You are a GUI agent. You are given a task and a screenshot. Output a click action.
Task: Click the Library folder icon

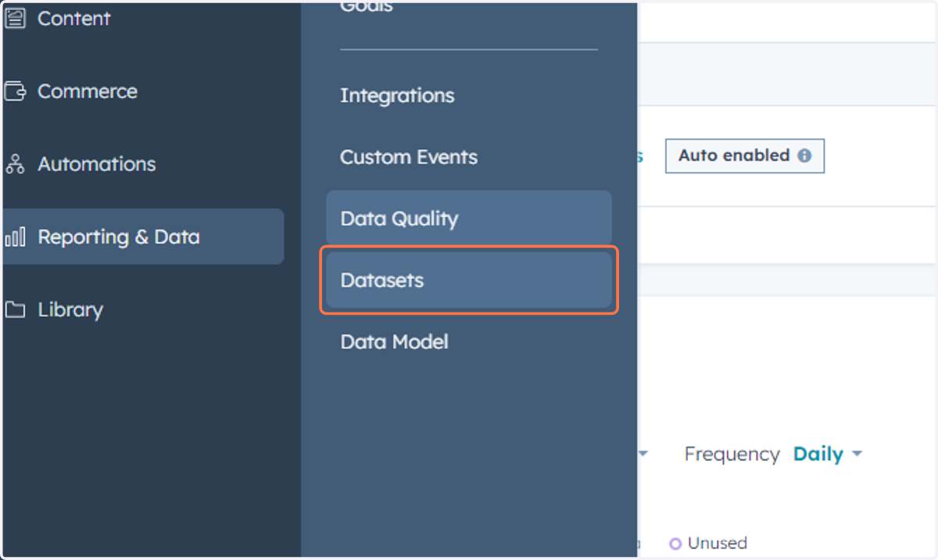pyautogui.click(x=15, y=309)
